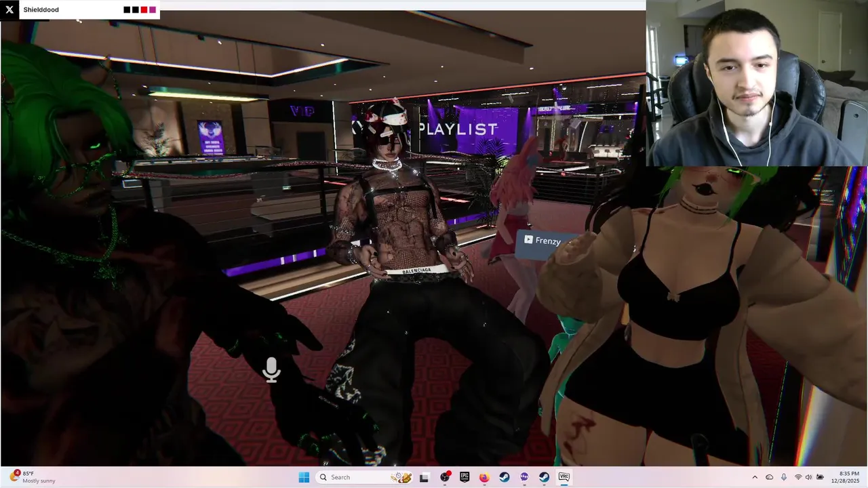Open first Steam icon on taskbar
This screenshot has width=868, height=488.
pos(505,477)
